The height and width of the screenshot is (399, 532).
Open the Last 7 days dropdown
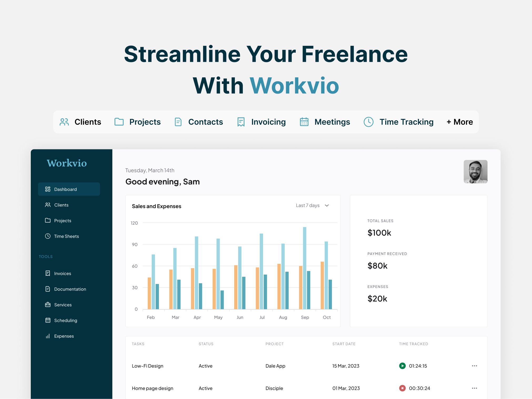[x=312, y=205]
